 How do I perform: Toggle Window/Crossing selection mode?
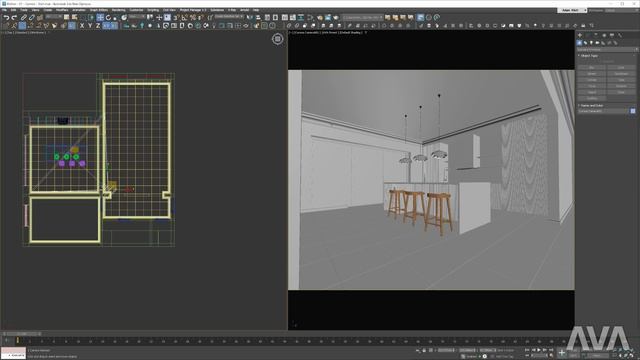[x=91, y=18]
